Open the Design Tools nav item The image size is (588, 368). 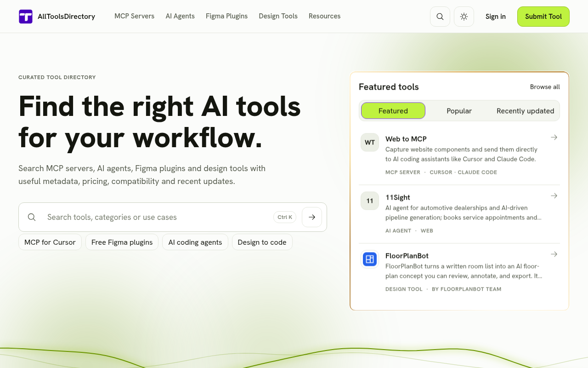click(x=278, y=16)
